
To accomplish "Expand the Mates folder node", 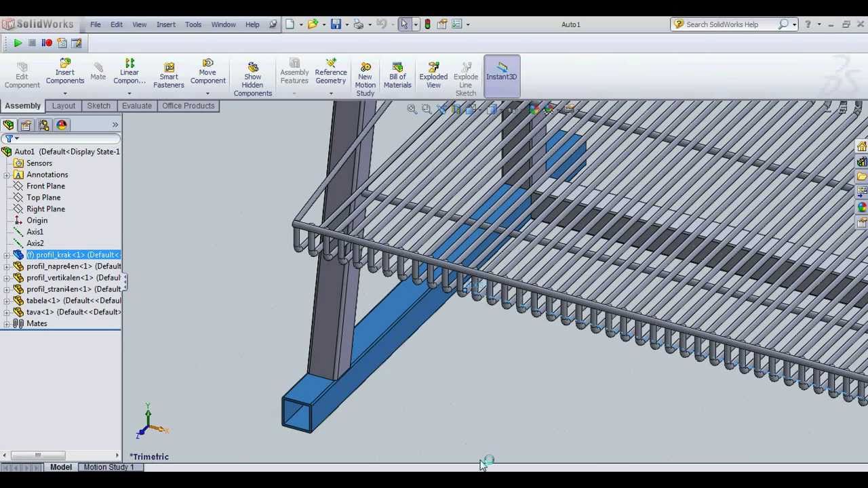I will pyautogui.click(x=7, y=324).
